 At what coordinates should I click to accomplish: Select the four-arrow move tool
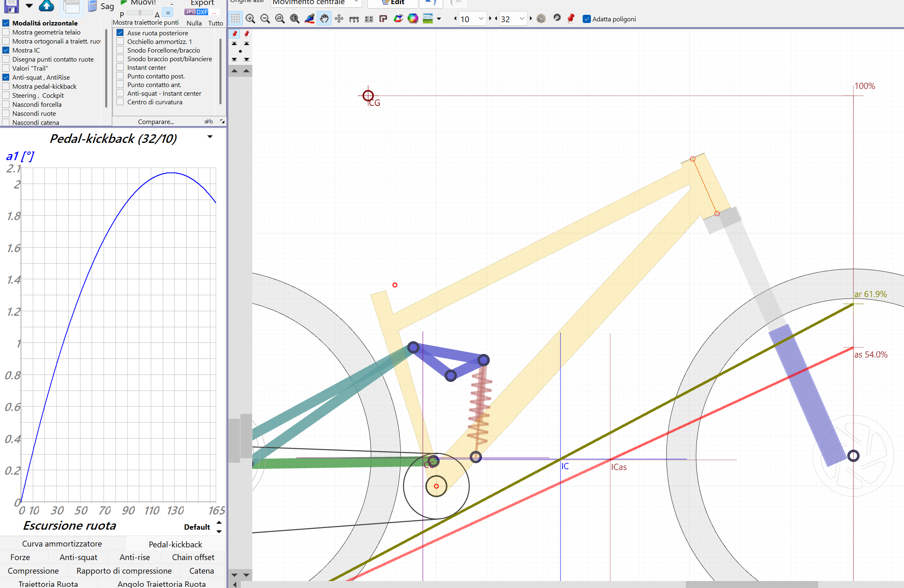(339, 18)
